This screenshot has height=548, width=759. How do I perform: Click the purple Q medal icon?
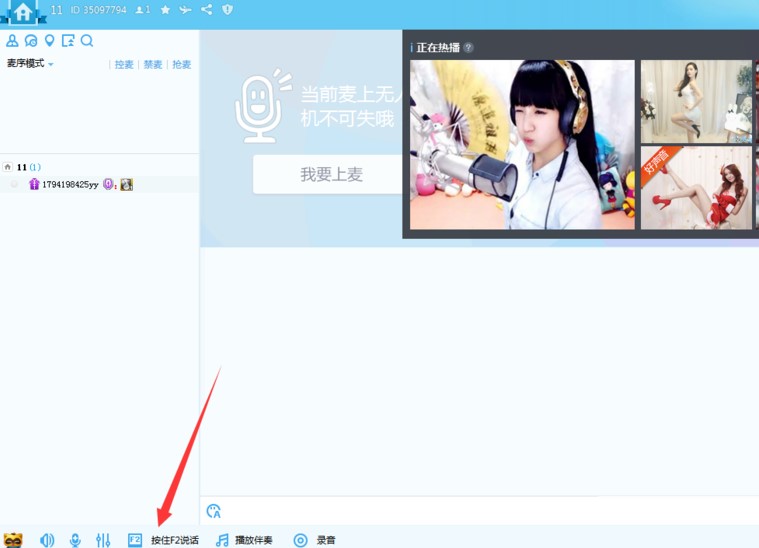click(108, 184)
